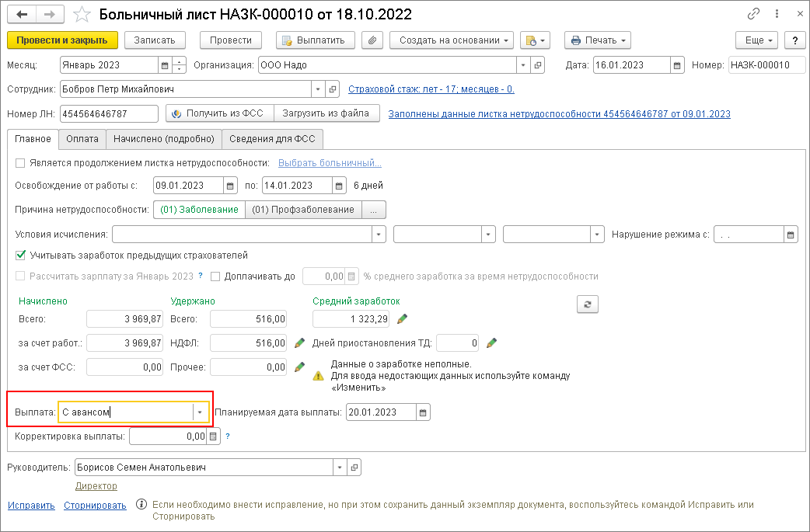Screen dimensions: 810x532
Task: Open calendar for planned payment date
Action: click(x=423, y=413)
